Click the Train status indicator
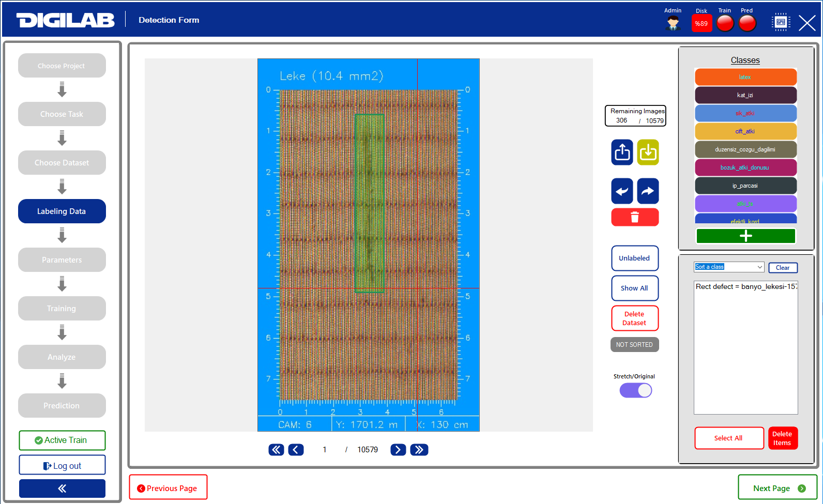Viewport: 823px width, 504px height. point(725,23)
